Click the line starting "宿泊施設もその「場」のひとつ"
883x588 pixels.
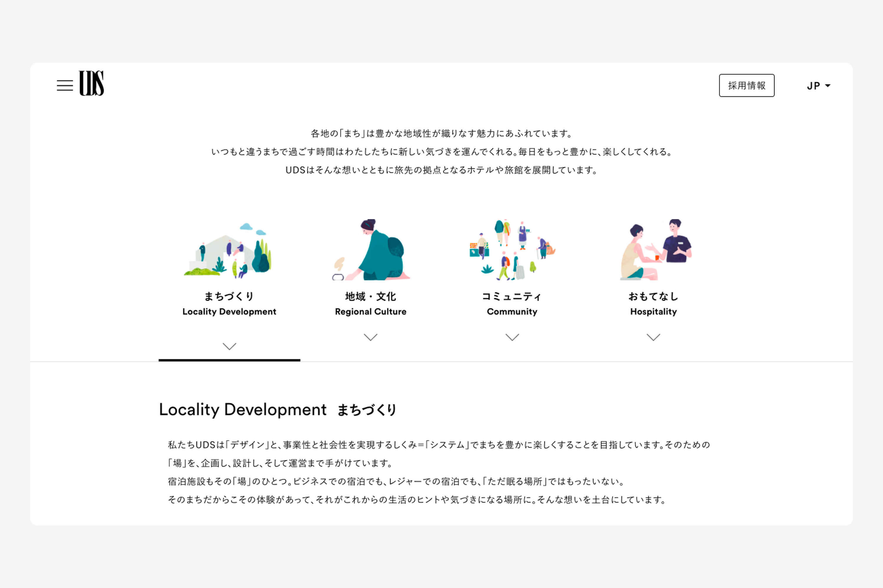(x=396, y=481)
